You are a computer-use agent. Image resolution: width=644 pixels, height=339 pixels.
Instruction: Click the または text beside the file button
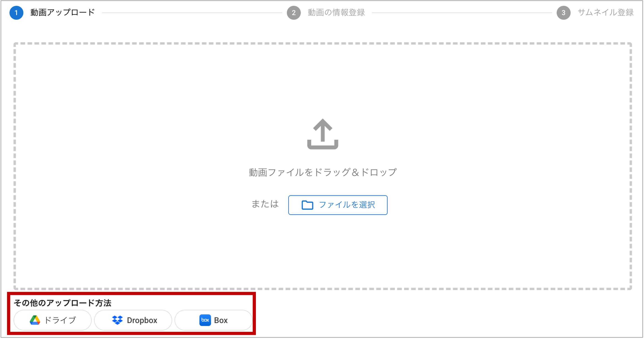click(x=265, y=204)
